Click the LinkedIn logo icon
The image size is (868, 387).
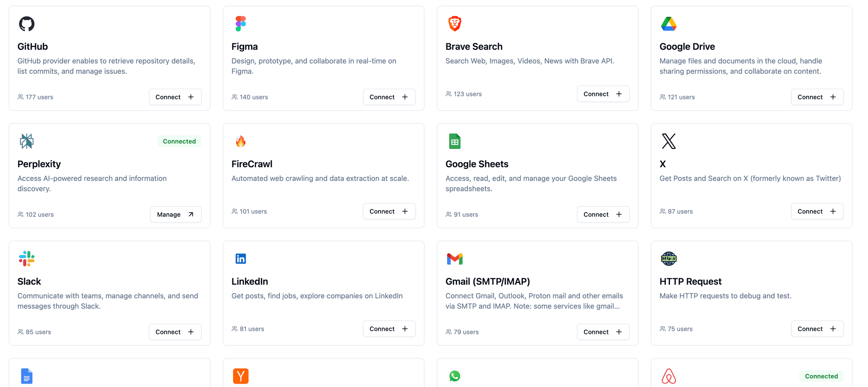point(241,258)
